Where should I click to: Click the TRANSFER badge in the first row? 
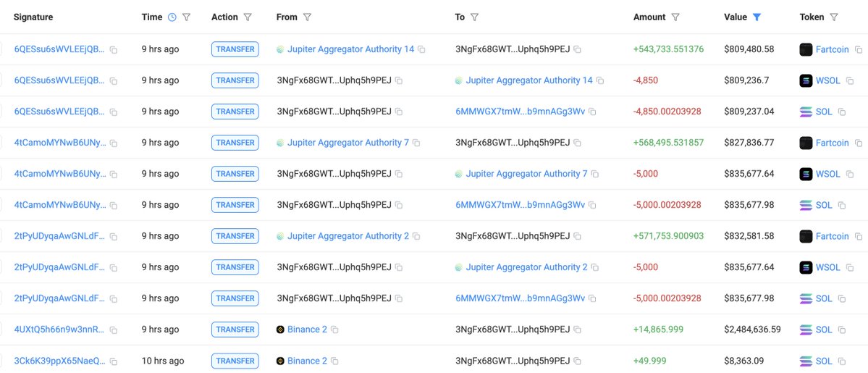tap(235, 49)
